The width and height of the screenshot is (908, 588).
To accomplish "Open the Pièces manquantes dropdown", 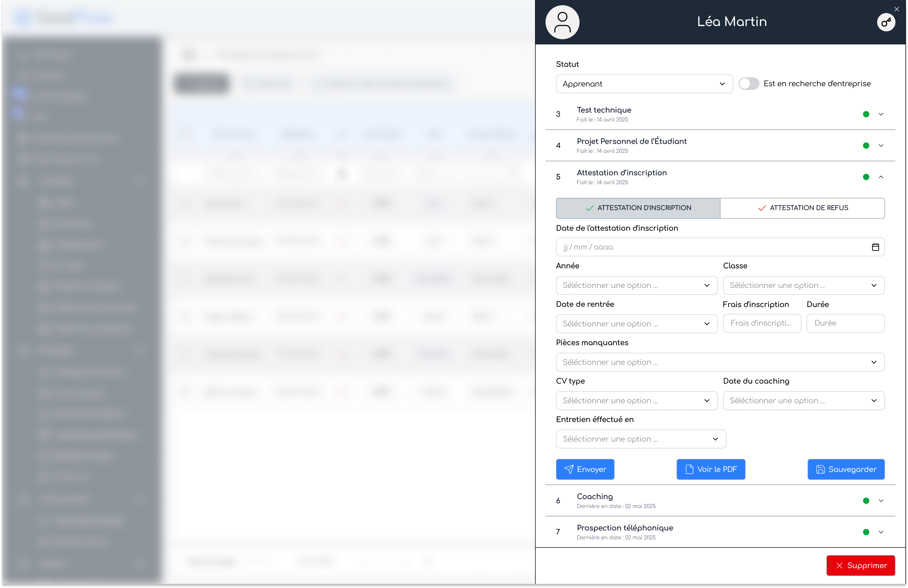I will (x=720, y=362).
